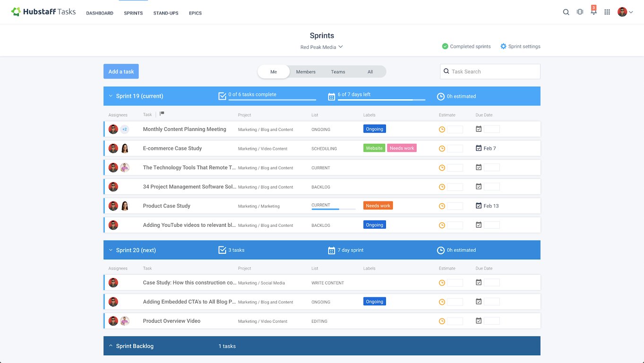Click the Hubstaff Tasks logo
Viewport: 644px width, 363px height.
pos(43,12)
